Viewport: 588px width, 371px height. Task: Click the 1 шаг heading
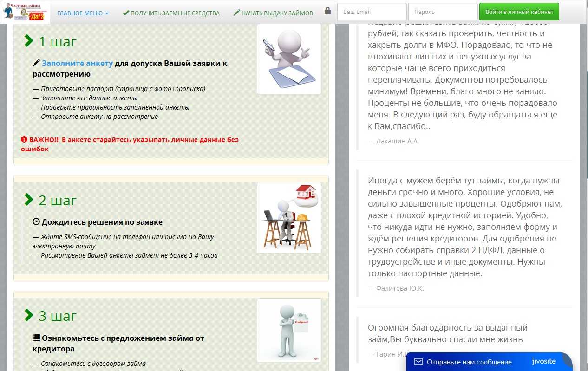click(x=58, y=41)
